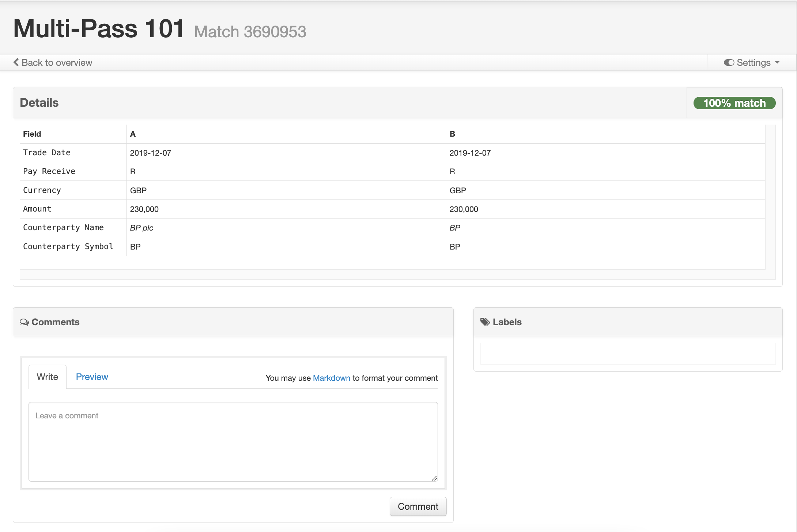Select the Trade Date field label

pyautogui.click(x=47, y=153)
